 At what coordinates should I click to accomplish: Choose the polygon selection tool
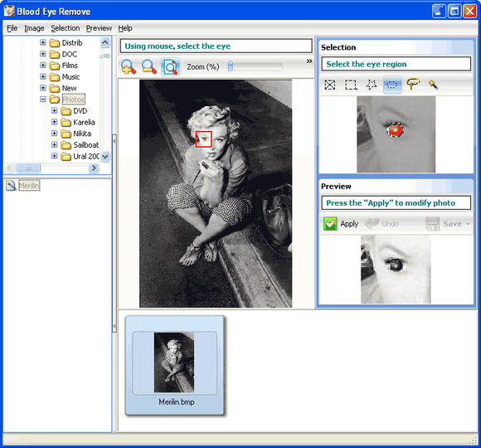pos(372,85)
